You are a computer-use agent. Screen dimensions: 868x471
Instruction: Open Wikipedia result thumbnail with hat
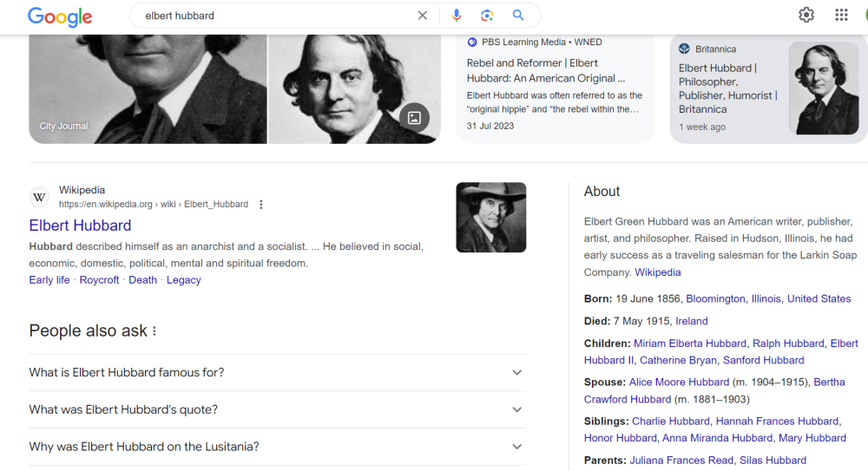tap(491, 218)
